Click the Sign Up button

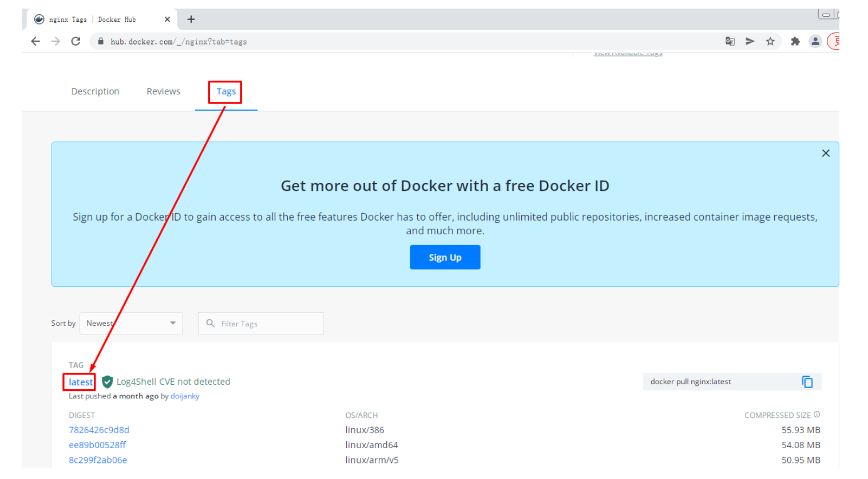445,257
